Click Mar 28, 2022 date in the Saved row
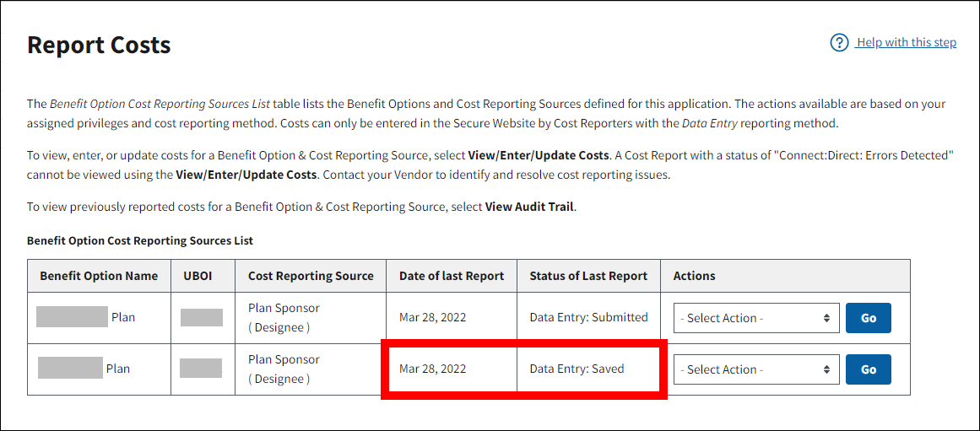The image size is (980, 431). click(x=432, y=369)
